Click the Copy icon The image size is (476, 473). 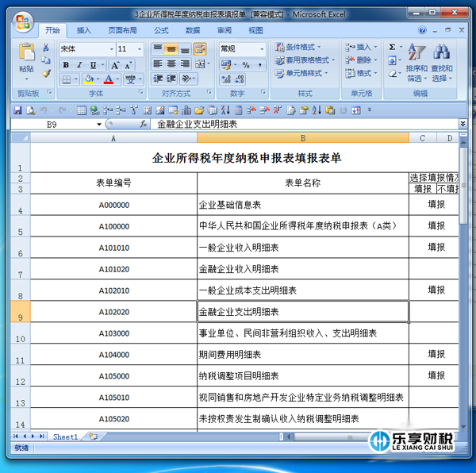(46, 60)
